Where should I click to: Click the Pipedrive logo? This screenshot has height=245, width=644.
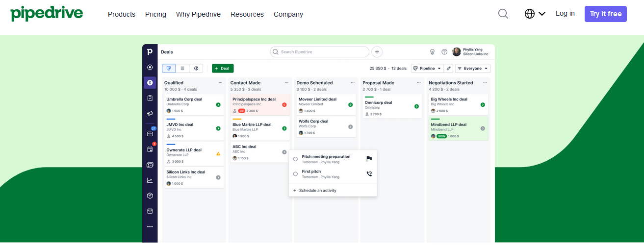coord(47,13)
